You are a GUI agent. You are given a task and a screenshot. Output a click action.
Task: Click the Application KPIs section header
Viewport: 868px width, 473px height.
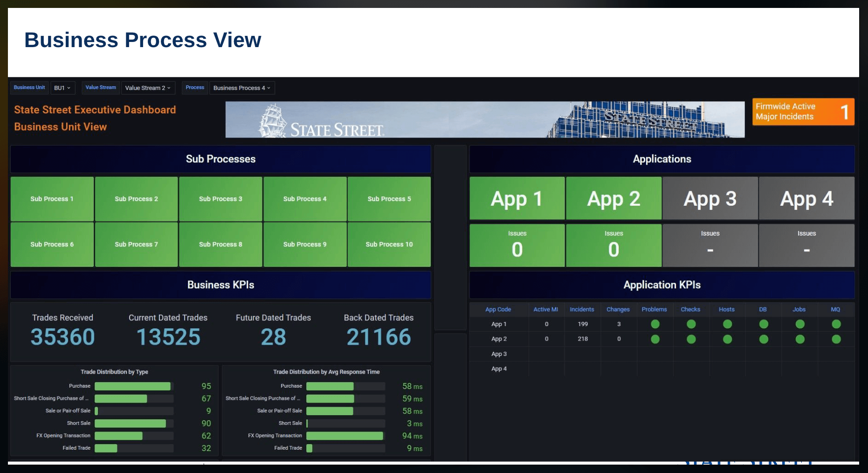[x=662, y=285]
